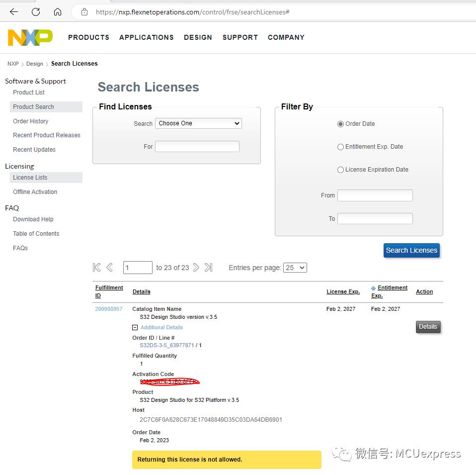
Task: Open Offline Activation page
Action: 35,192
